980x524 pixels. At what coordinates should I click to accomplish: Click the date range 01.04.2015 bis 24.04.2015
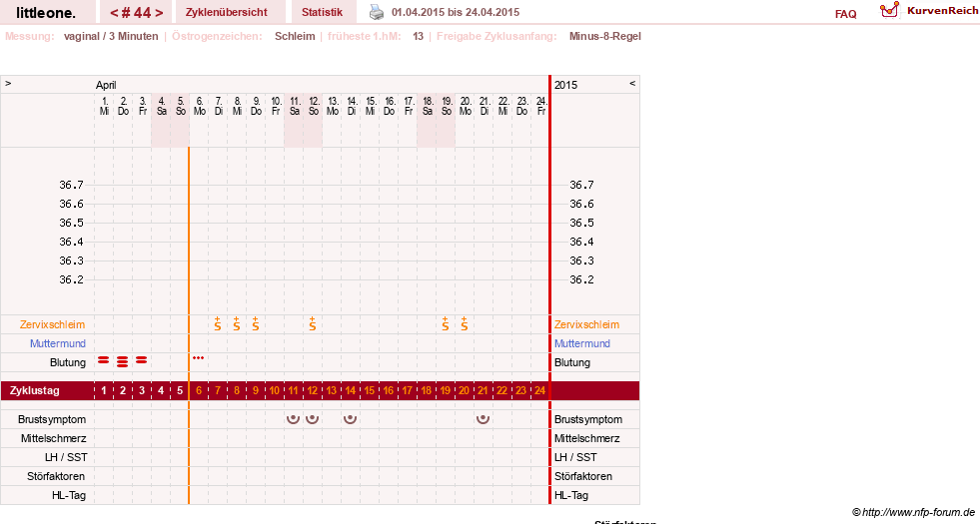455,12
